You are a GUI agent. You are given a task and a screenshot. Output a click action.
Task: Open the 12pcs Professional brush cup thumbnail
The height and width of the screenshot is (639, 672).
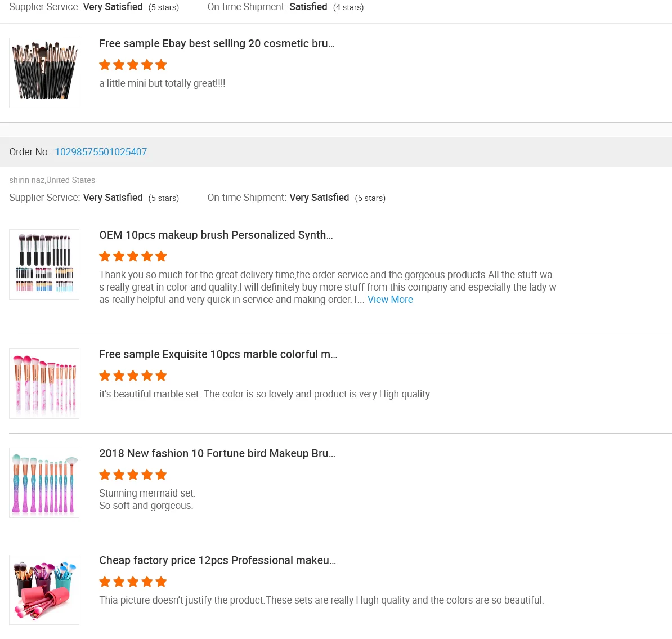click(x=44, y=589)
